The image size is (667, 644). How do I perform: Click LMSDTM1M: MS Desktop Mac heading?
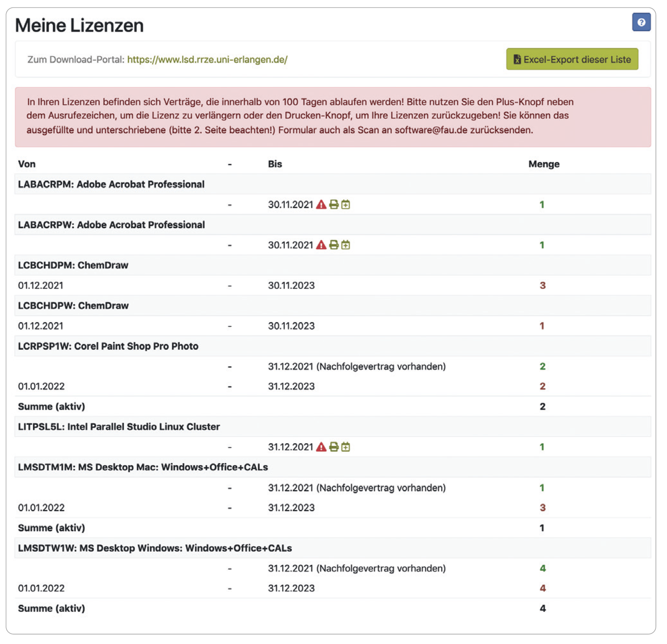pos(143,467)
